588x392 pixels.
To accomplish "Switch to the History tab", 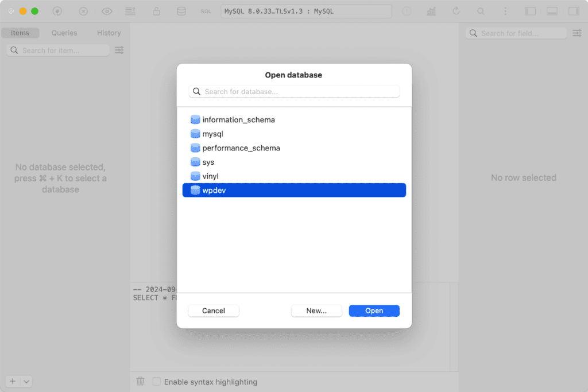I will [109, 33].
